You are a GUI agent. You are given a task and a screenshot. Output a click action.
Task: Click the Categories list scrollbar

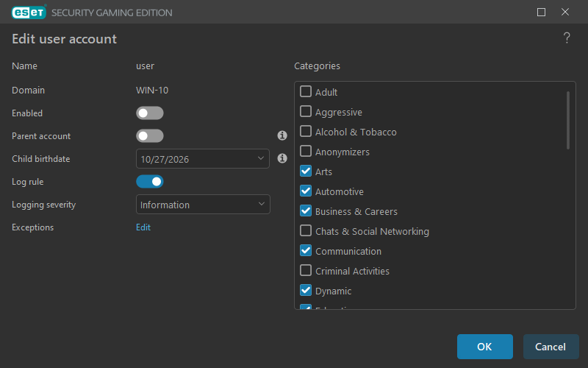pyautogui.click(x=568, y=120)
